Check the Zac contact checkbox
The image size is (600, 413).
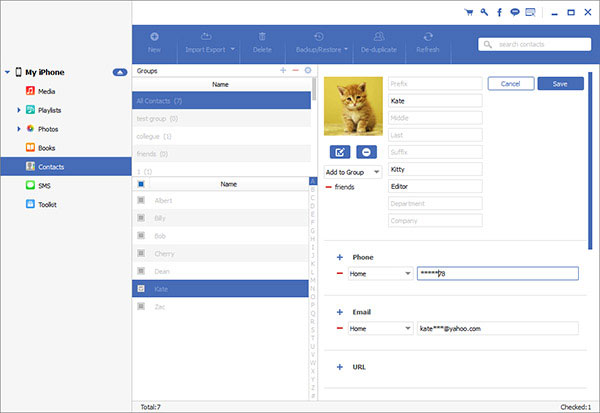(x=141, y=306)
